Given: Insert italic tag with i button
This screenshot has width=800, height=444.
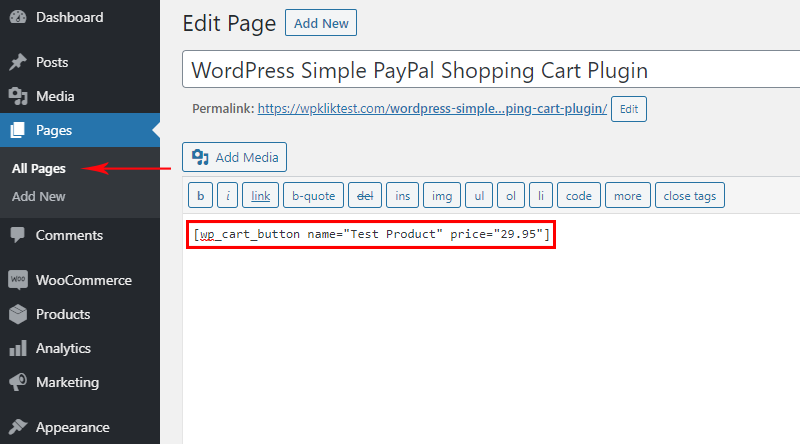Looking at the screenshot, I should 228,195.
